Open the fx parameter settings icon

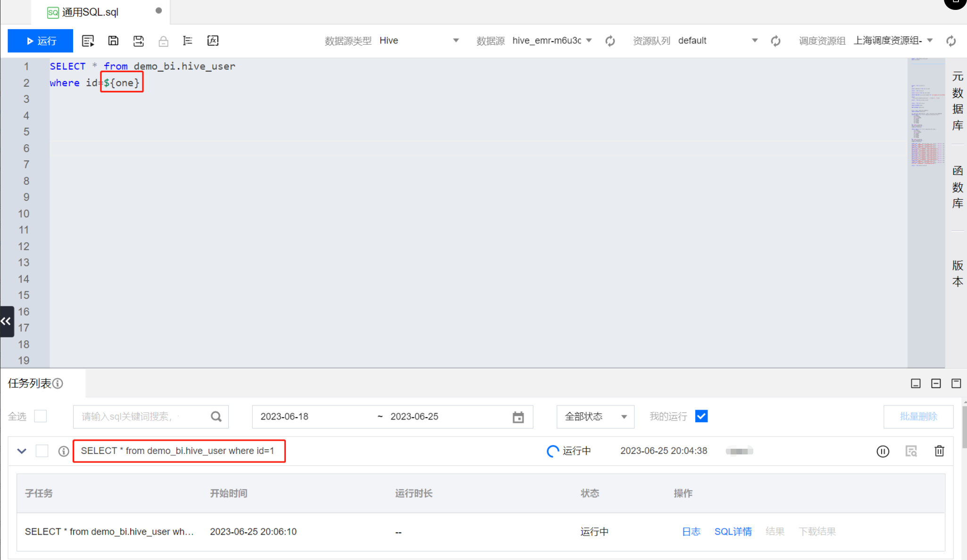point(213,41)
